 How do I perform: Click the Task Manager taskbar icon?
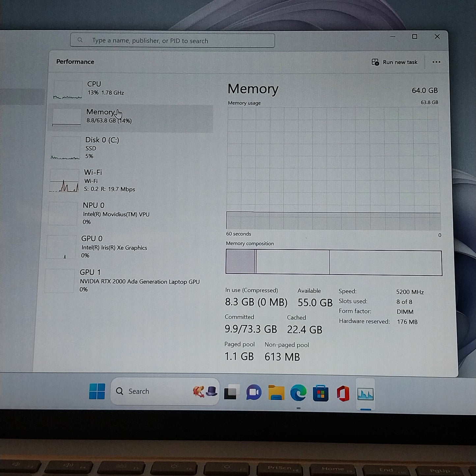pyautogui.click(x=365, y=394)
